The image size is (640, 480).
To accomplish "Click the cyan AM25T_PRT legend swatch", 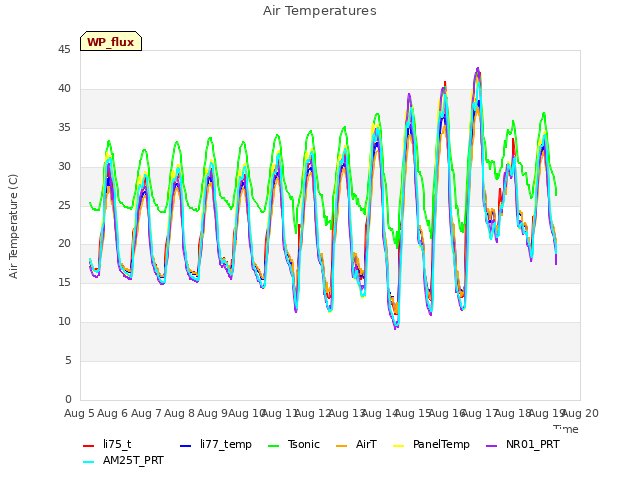I will click(89, 462).
